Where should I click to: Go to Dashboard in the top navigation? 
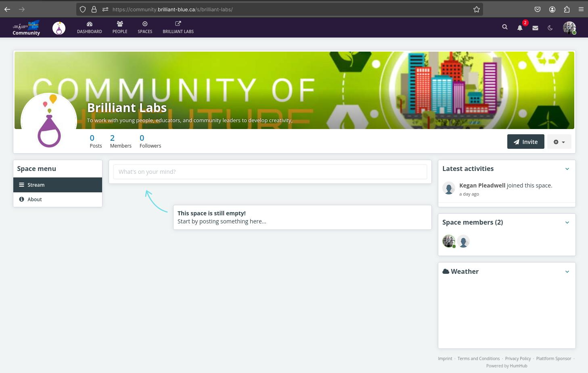(x=90, y=28)
